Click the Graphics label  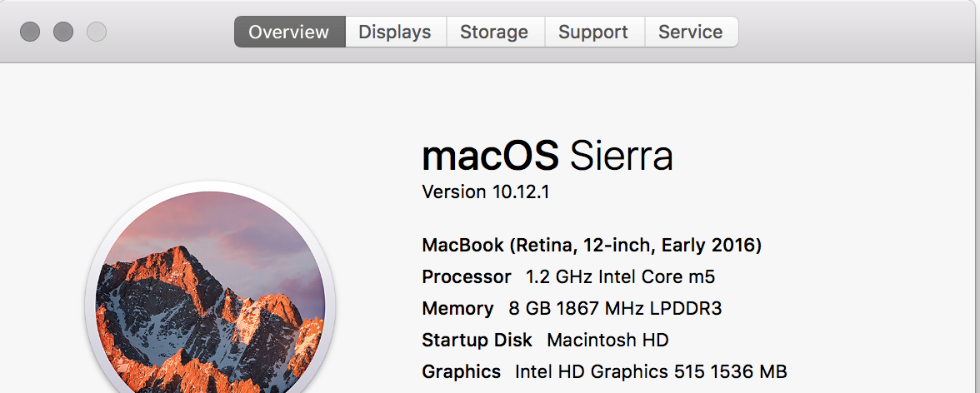(462, 372)
